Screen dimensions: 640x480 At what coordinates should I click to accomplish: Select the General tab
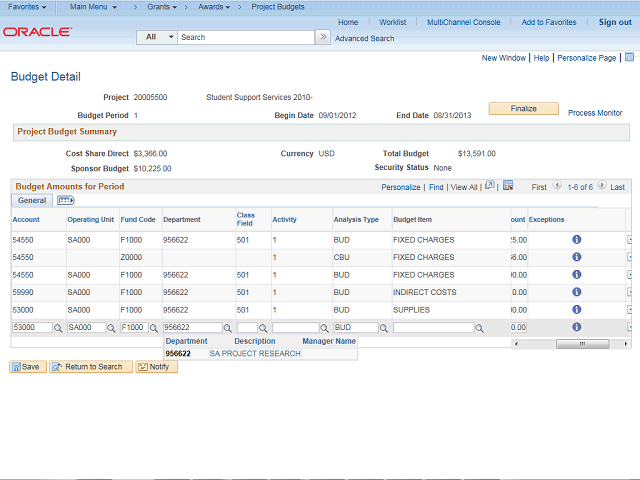[x=31, y=201]
